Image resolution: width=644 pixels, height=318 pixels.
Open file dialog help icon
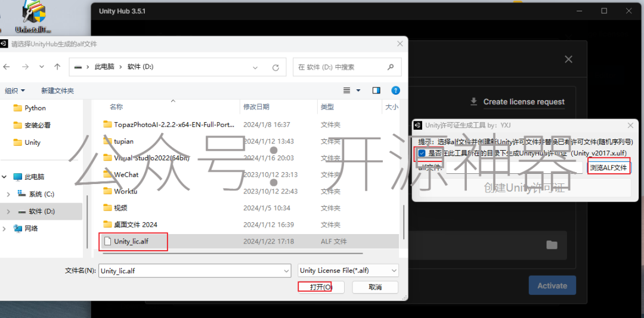tap(395, 91)
